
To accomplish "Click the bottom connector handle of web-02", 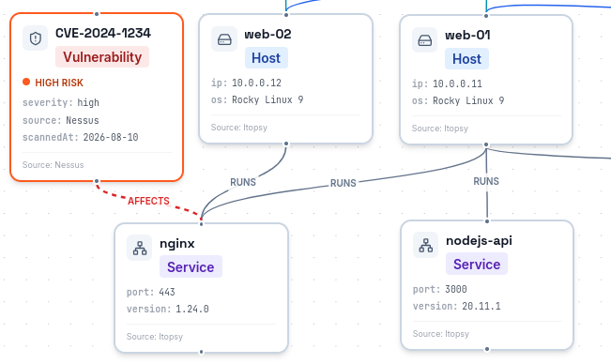I will pos(286,144).
